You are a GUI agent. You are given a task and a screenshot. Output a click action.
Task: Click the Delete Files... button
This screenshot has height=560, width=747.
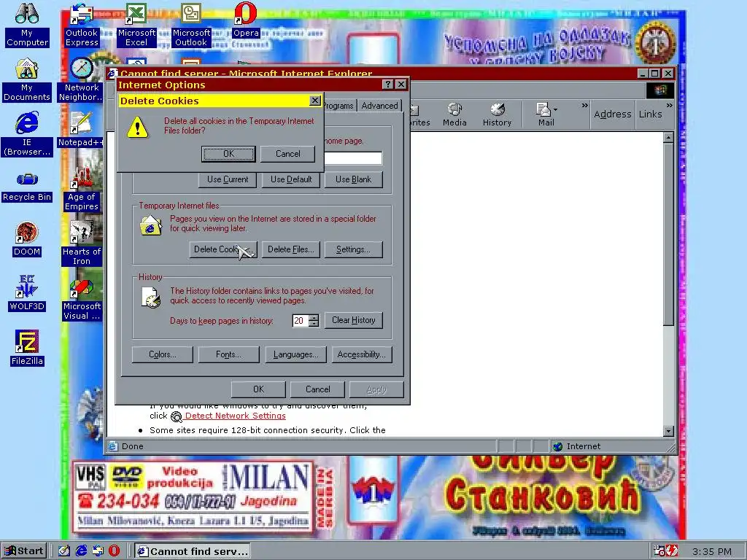[x=290, y=249]
